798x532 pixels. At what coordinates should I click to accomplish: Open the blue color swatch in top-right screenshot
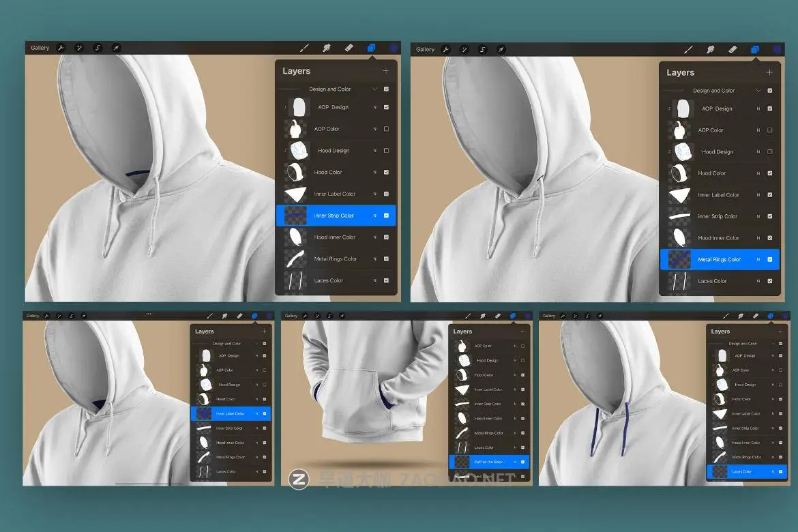(x=777, y=49)
